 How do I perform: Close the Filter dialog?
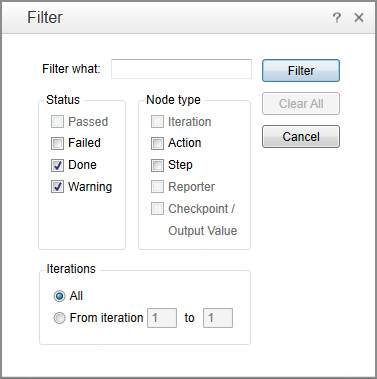click(x=359, y=17)
